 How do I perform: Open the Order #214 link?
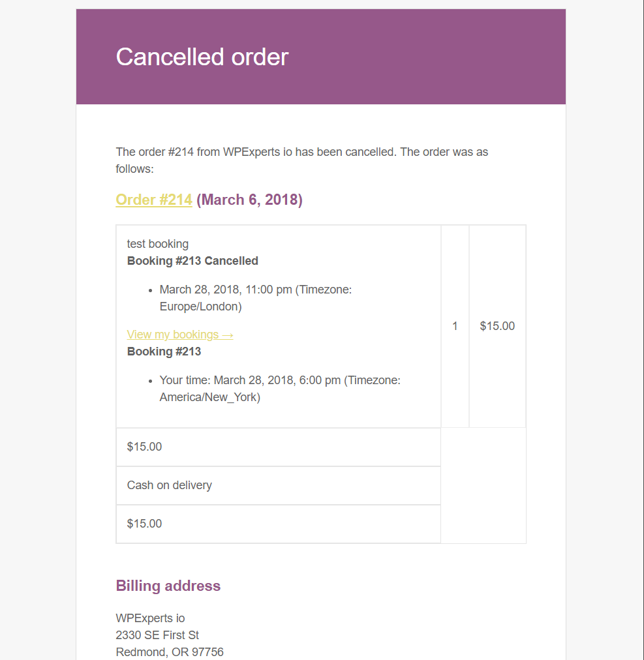(154, 200)
